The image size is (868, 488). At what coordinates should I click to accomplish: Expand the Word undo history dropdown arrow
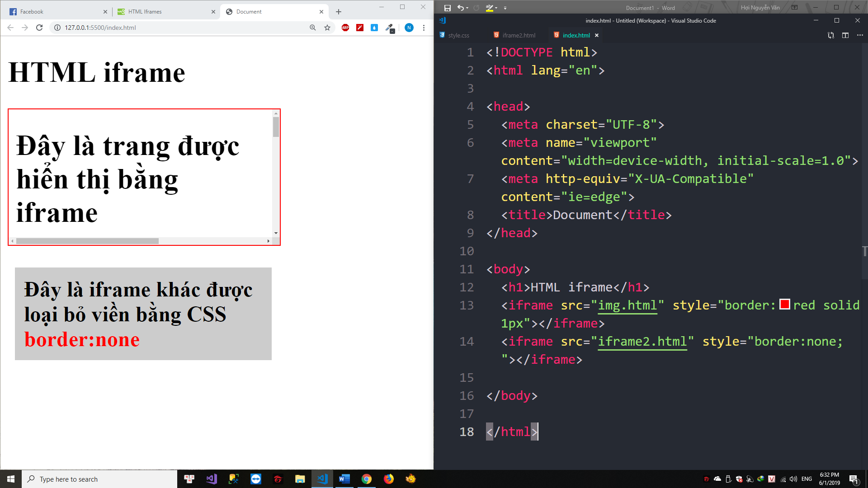pos(467,8)
